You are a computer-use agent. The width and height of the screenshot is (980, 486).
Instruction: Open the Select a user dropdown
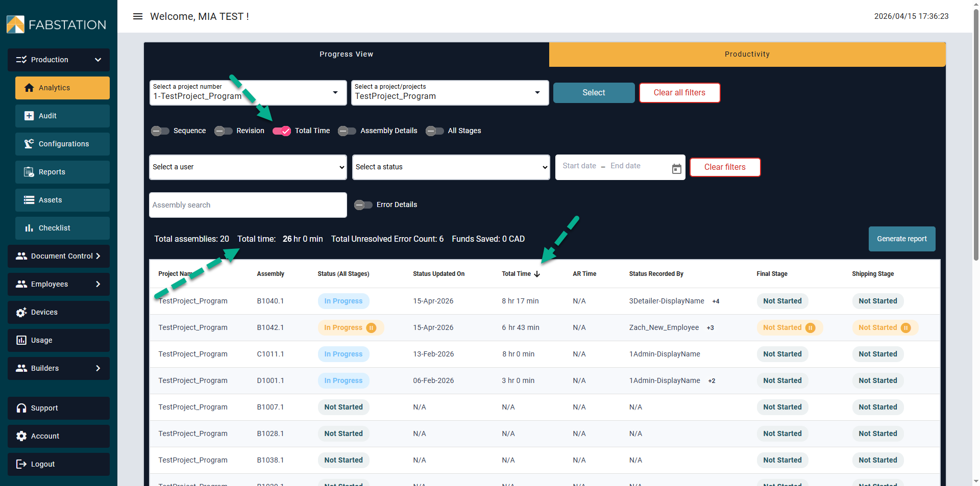[248, 167]
